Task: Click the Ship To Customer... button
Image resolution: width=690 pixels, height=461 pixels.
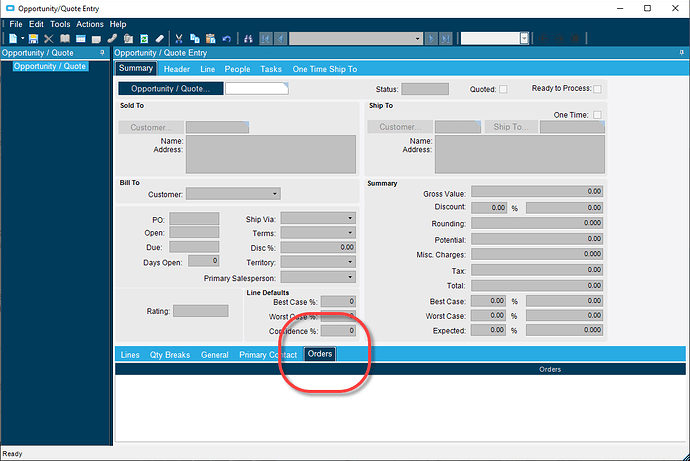Action: (400, 127)
